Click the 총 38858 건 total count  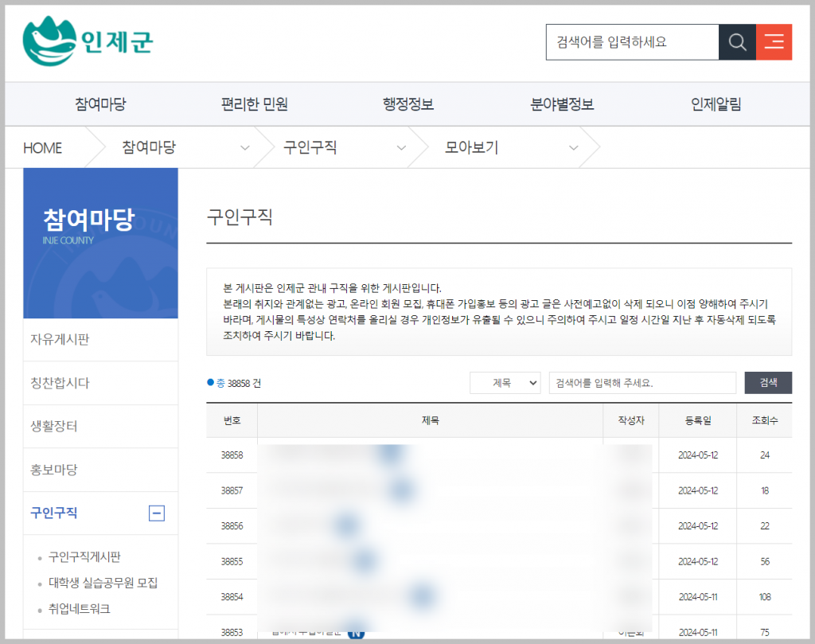pyautogui.click(x=235, y=384)
